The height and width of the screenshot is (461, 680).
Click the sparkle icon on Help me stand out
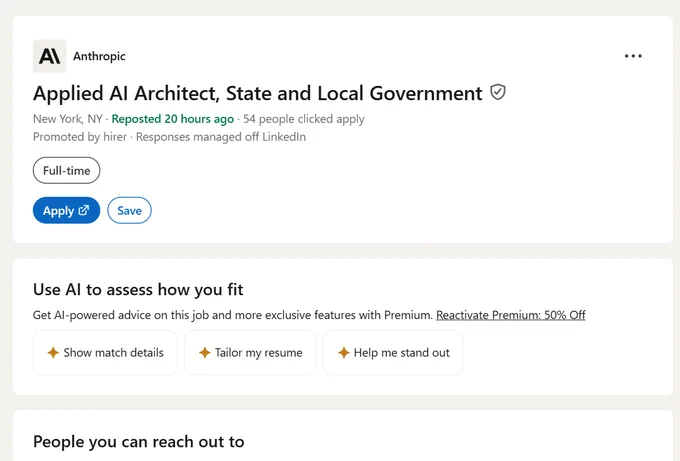(343, 353)
